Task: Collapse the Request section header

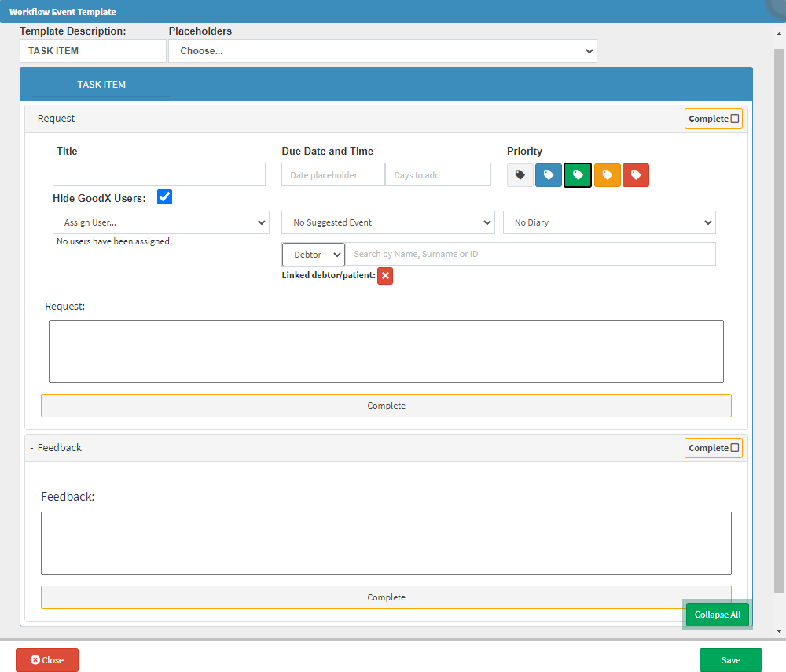Action: coord(55,119)
